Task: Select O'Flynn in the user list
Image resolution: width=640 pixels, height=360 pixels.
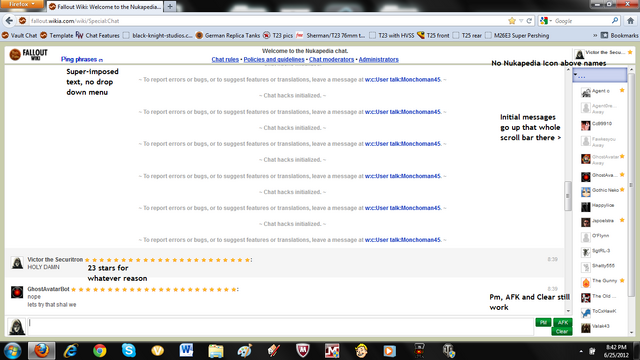Action: [600, 236]
